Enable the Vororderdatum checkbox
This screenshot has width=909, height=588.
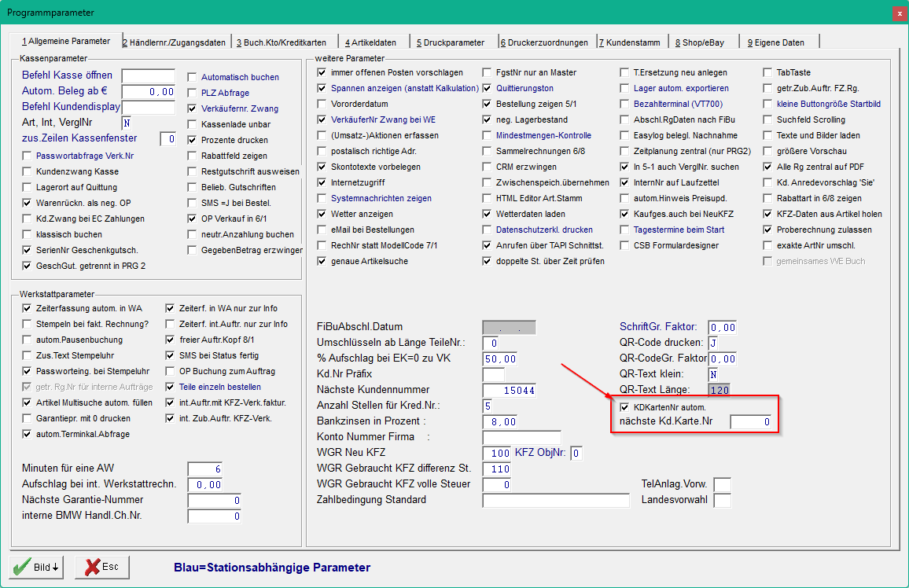coord(322,104)
